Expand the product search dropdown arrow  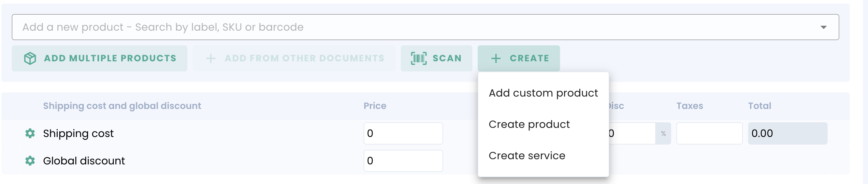pyautogui.click(x=823, y=27)
